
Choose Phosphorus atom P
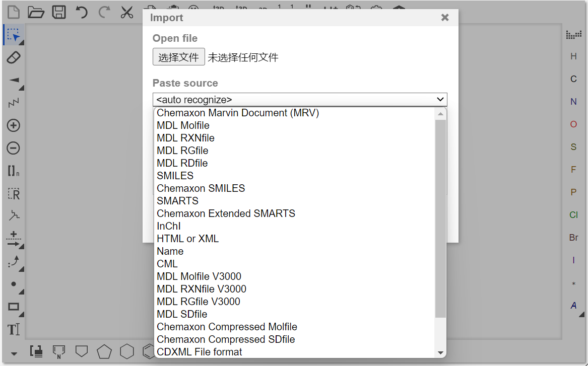[573, 192]
